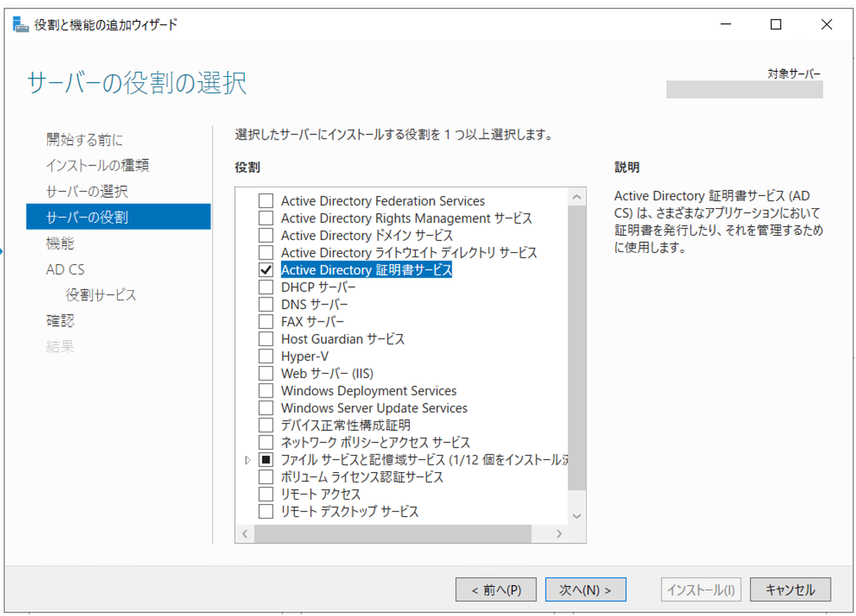856x616 pixels.
Task: Open AD CS step in sidebar
Action: pyautogui.click(x=66, y=269)
